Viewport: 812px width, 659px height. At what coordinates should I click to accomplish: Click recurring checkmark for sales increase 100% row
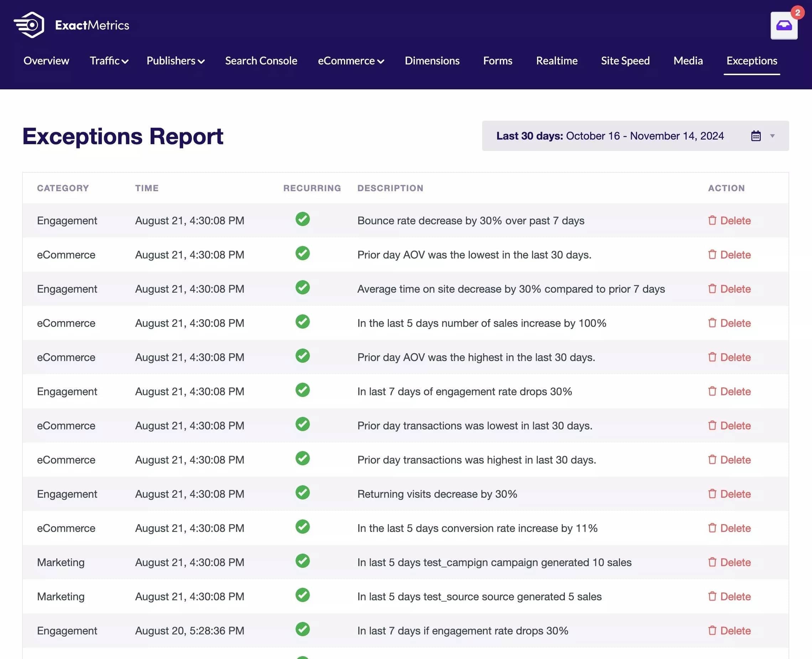pos(303,321)
